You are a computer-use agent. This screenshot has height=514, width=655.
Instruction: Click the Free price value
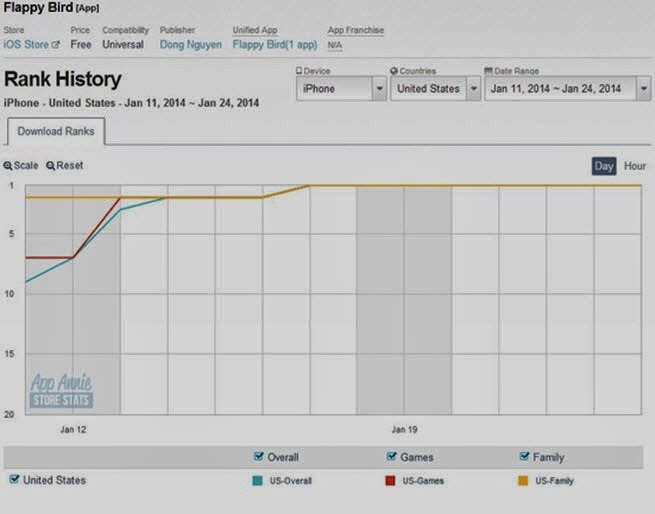[81, 44]
